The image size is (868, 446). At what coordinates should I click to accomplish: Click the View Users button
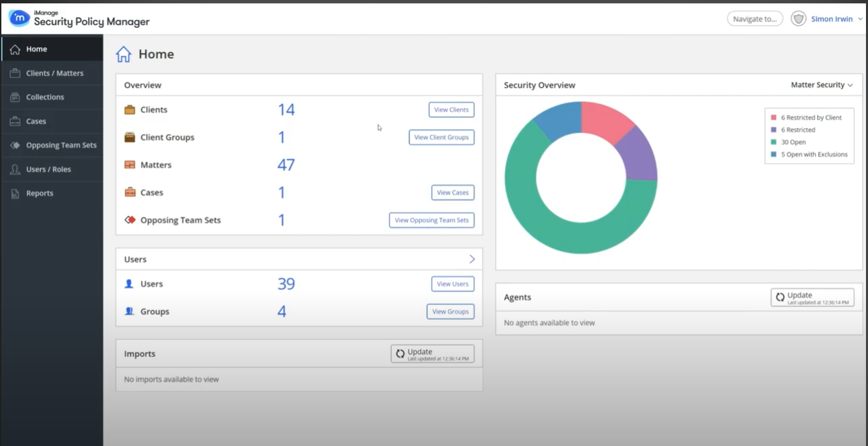[x=453, y=283]
